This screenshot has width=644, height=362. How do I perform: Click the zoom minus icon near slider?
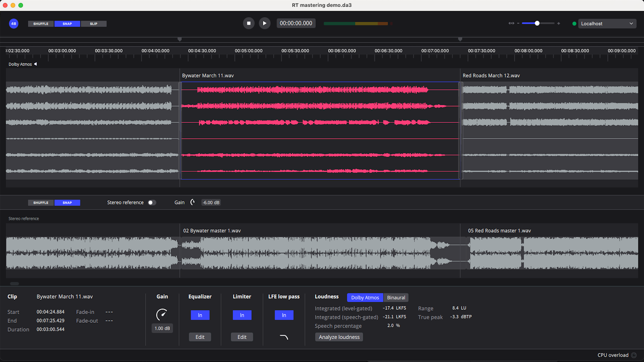click(518, 23)
